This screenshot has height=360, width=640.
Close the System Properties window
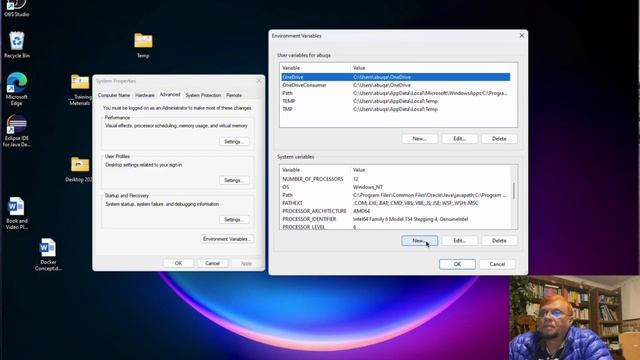[x=259, y=81]
